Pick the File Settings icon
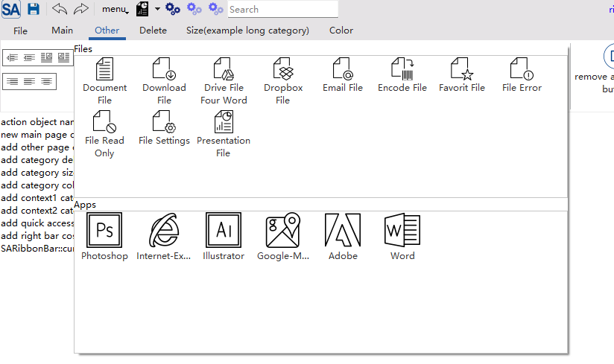Image resolution: width=614 pixels, height=364 pixels. coord(164,122)
